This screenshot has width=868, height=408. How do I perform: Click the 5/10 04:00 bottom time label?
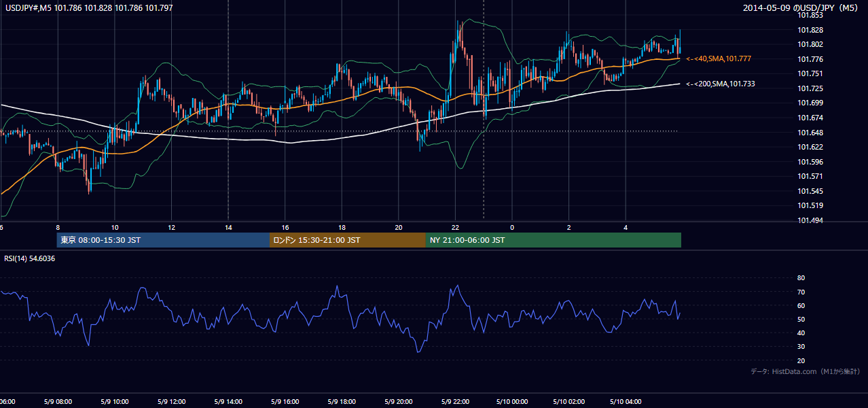(626, 402)
